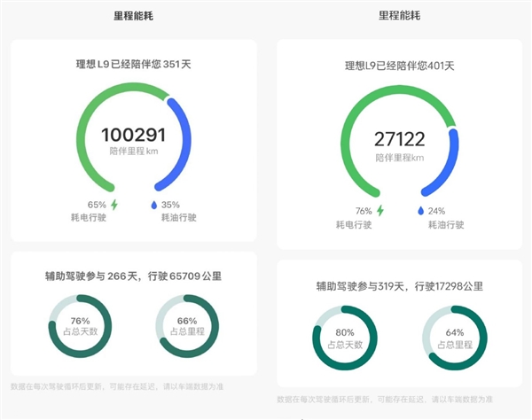
Task: Click the green lightning icon beside 65%
Action: pos(113,205)
